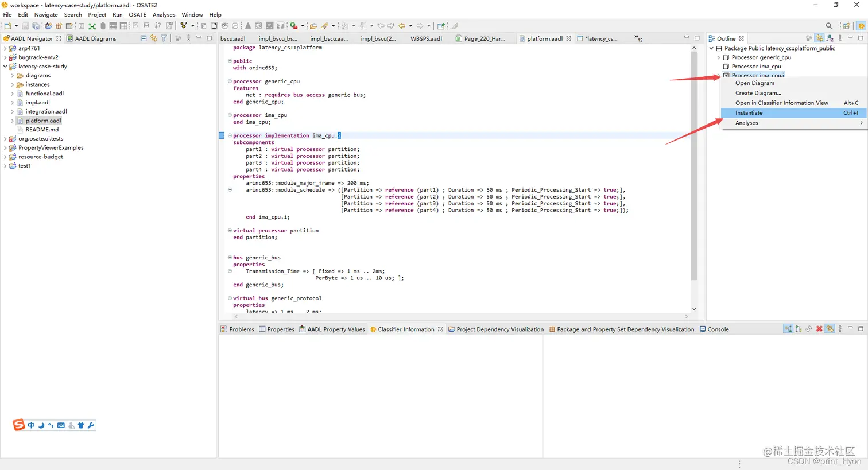This screenshot has height=470, width=868.
Task: Switch to the AADL Diagrams tab
Action: 91,38
